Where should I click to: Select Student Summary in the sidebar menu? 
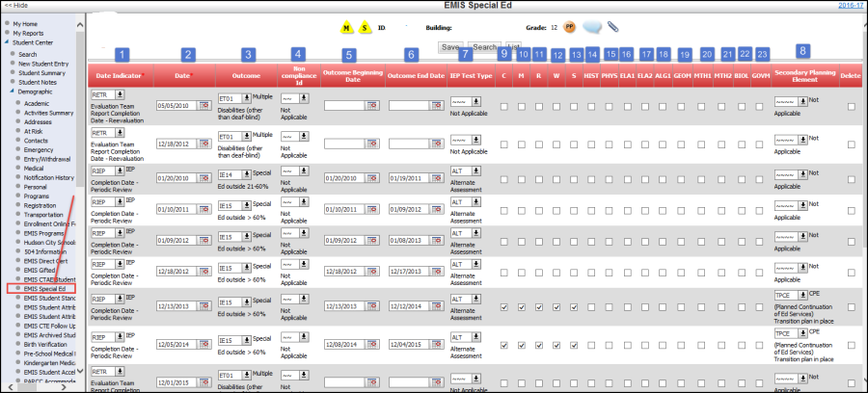coord(41,72)
